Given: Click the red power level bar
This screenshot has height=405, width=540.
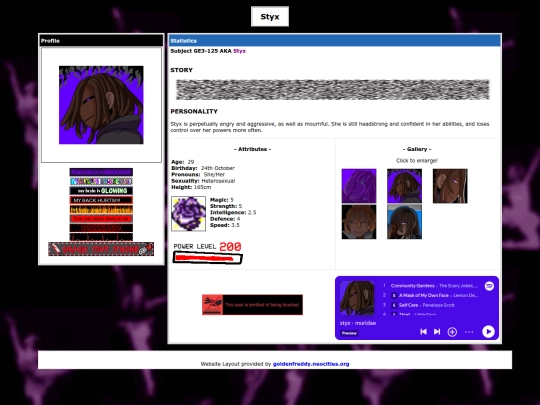Looking at the screenshot, I should coord(208,258).
